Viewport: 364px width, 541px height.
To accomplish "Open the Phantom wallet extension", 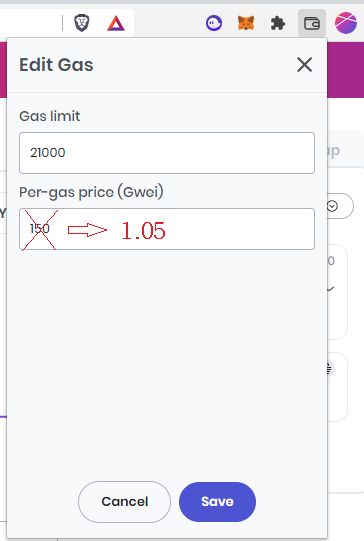I will [x=214, y=23].
